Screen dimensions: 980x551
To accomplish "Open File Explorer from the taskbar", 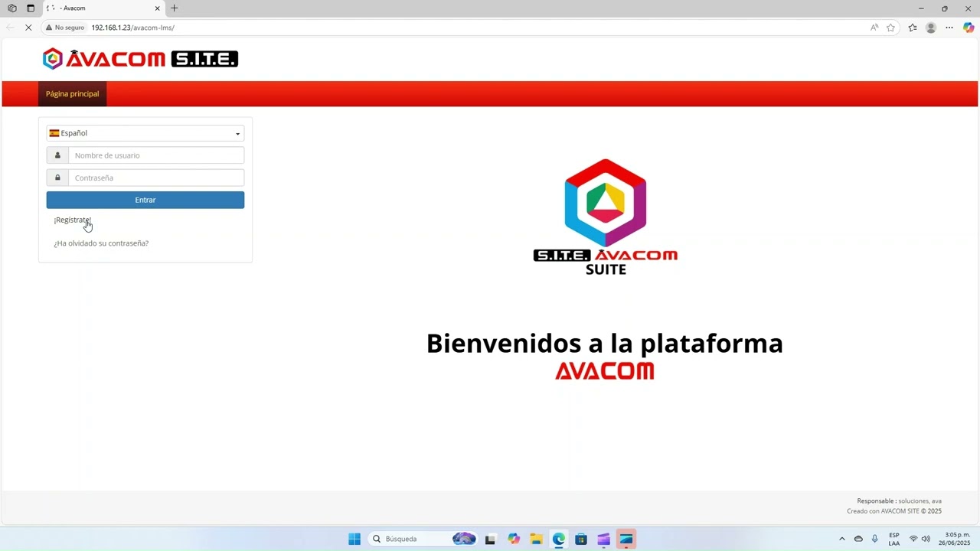I will 536,539.
